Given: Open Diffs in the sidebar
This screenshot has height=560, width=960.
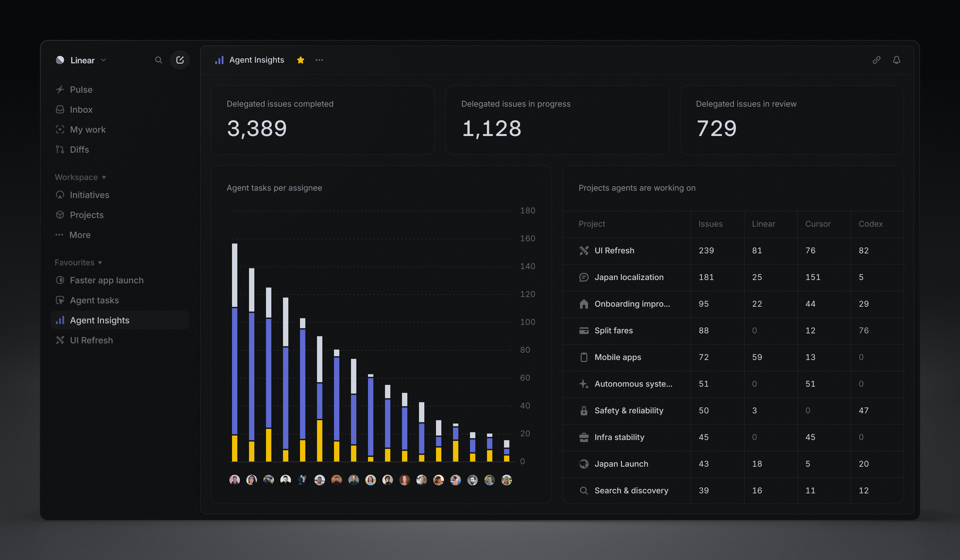Looking at the screenshot, I should point(120,150).
